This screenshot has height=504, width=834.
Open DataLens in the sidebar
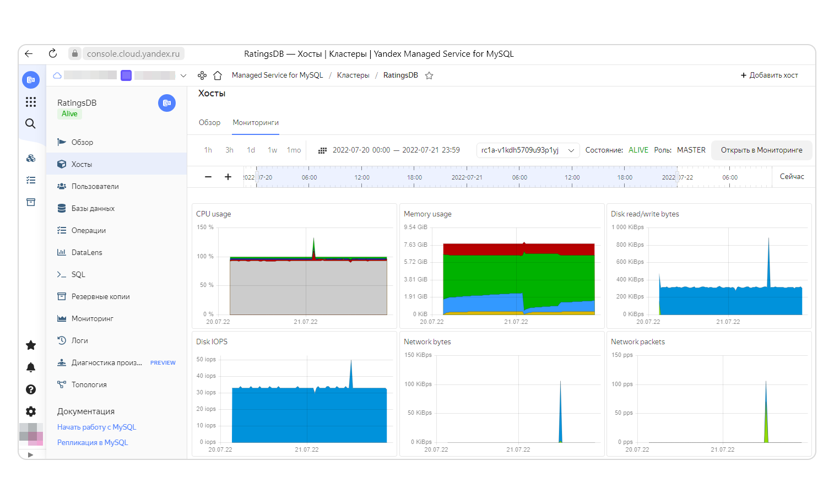117,252
